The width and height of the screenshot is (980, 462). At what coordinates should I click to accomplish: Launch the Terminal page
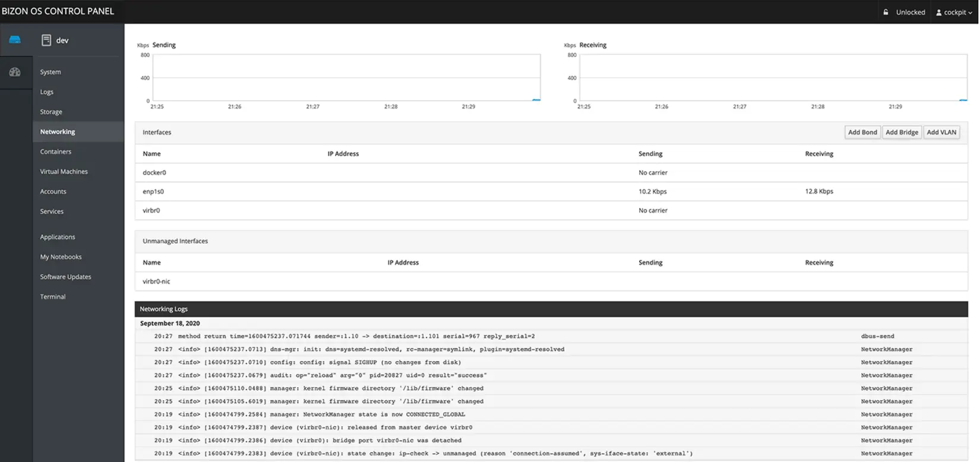[x=53, y=297]
